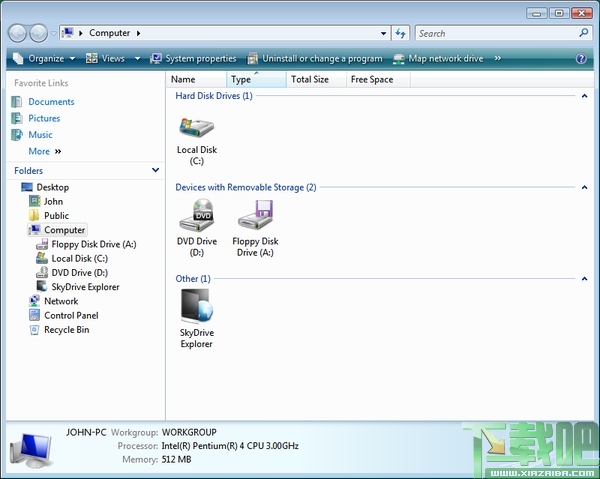This screenshot has height=479, width=600.
Task: Click the Views toolbar button
Action: point(106,59)
